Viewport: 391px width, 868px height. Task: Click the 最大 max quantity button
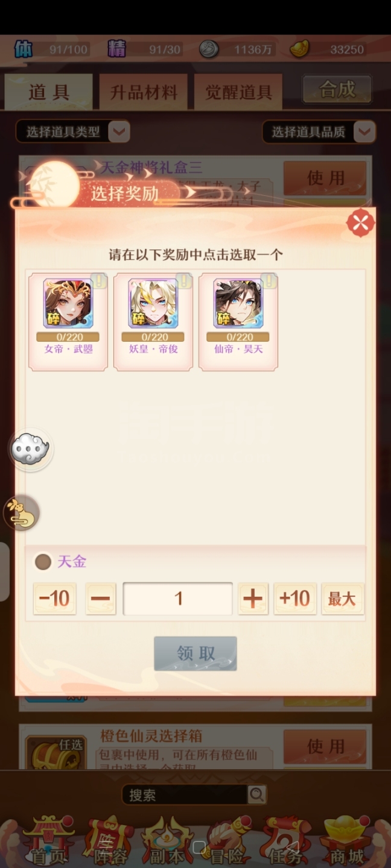click(342, 599)
